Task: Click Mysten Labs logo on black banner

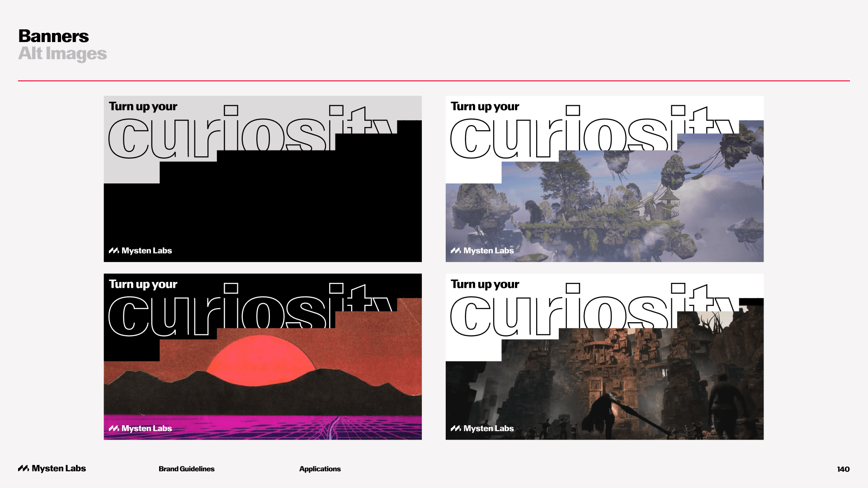Action: point(140,251)
